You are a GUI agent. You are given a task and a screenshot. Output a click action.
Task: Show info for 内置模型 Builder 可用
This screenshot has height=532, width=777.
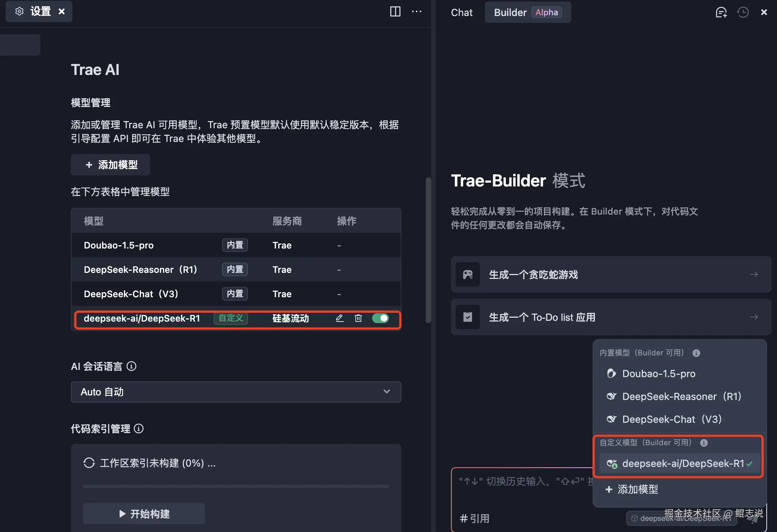pyautogui.click(x=696, y=353)
